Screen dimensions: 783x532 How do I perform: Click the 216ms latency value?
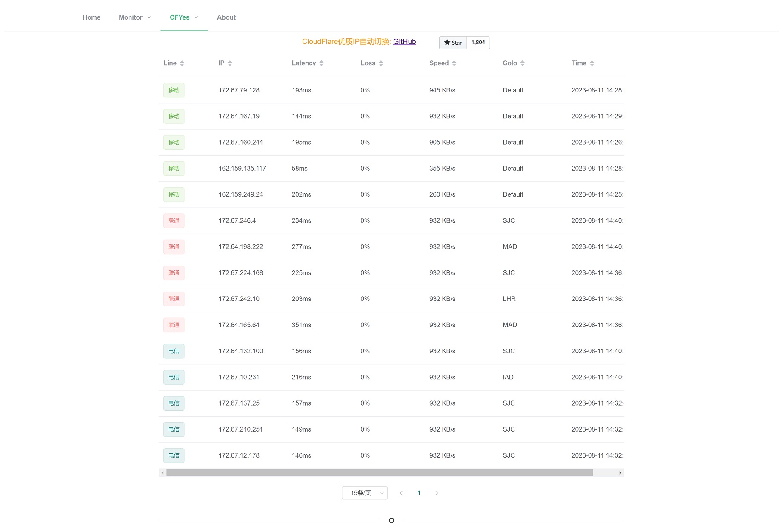pyautogui.click(x=301, y=377)
